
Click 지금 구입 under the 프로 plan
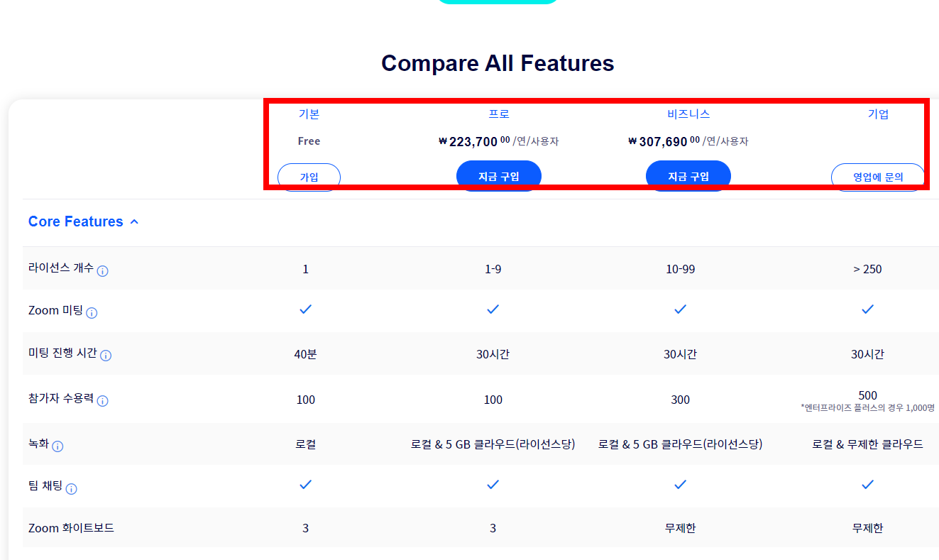(x=499, y=176)
